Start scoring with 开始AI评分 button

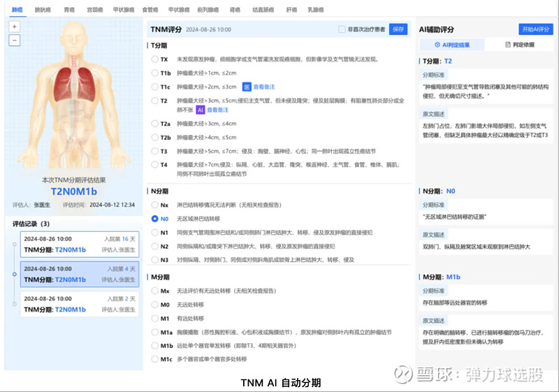pos(535,29)
